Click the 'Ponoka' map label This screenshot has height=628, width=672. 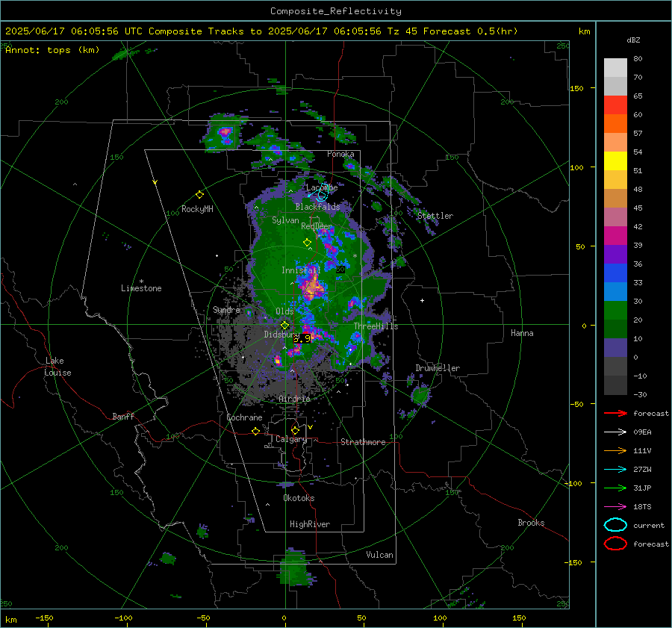[x=340, y=154]
